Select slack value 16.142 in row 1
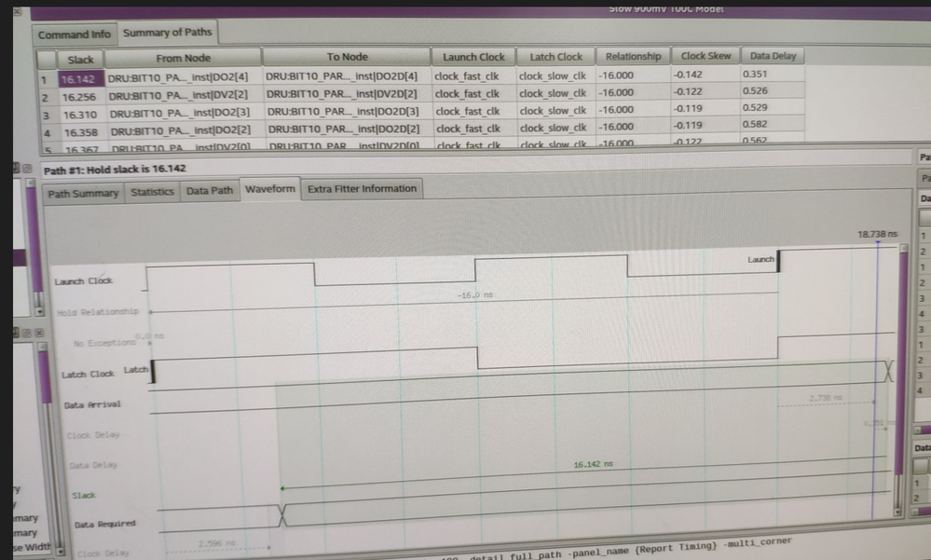Screen dimensions: 931x560 (81, 79)
